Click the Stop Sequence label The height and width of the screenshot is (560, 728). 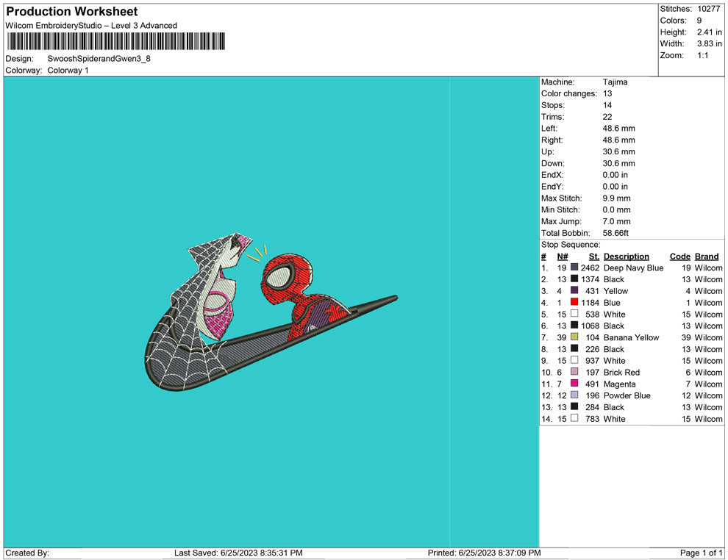(571, 245)
